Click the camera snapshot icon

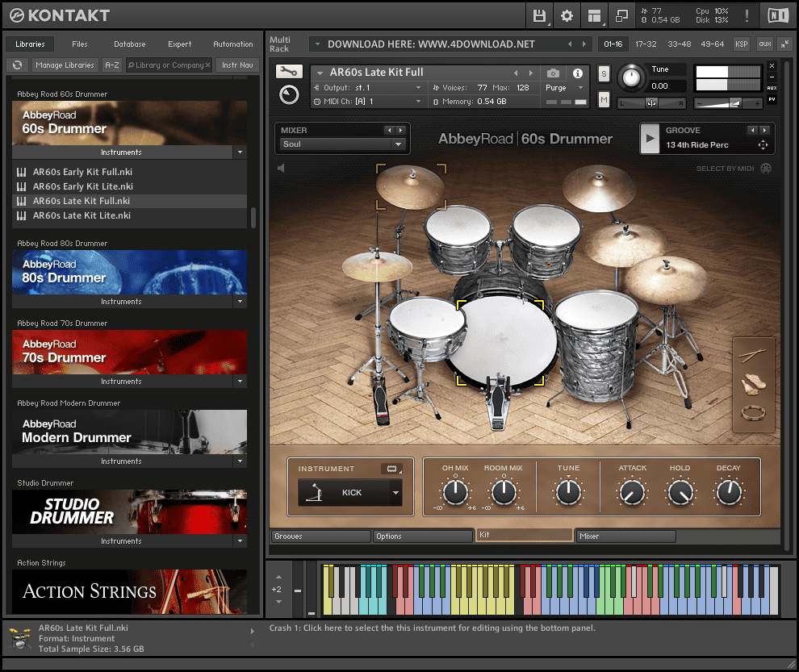click(553, 73)
